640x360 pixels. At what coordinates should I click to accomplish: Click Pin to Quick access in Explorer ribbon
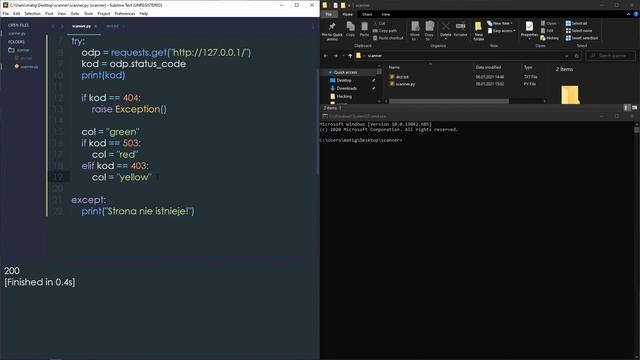click(332, 31)
